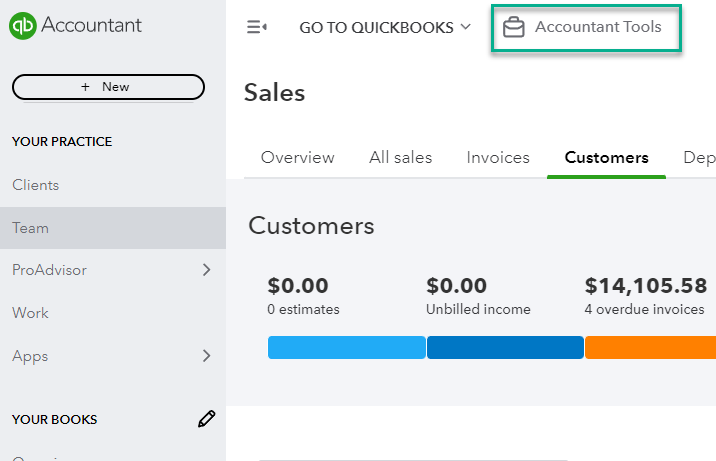Select the Customers tab
716x461 pixels.
click(x=606, y=157)
